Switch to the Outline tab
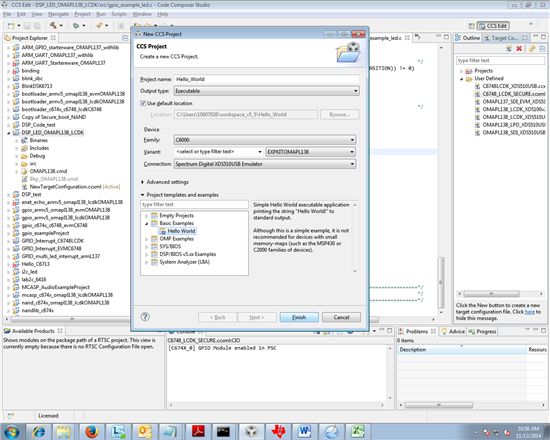 coord(468,38)
